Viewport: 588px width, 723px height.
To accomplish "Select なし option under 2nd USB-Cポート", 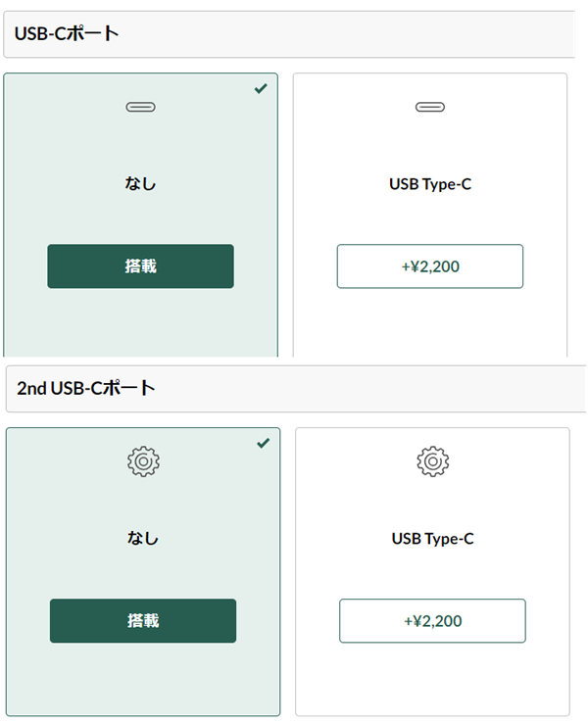I will pos(143,572).
